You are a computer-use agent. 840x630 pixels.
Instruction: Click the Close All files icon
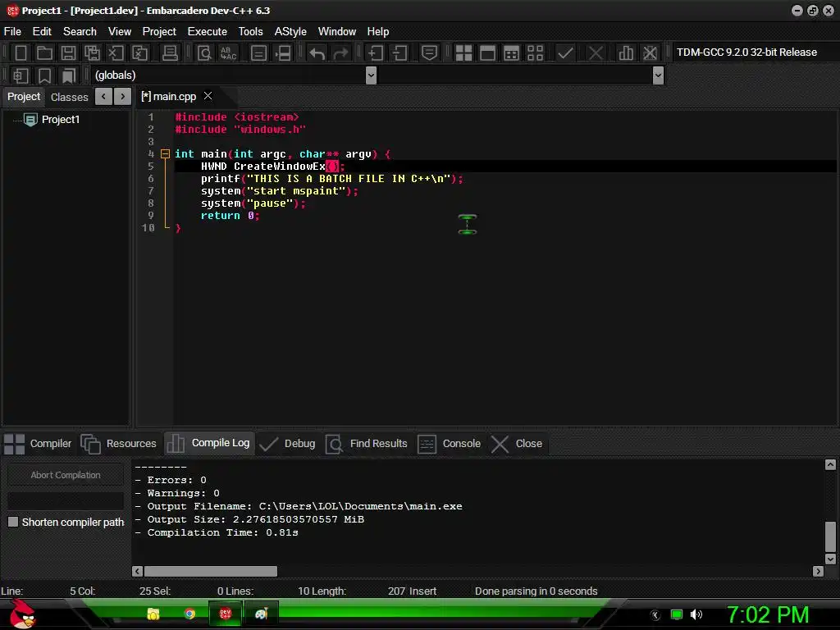pos(139,52)
